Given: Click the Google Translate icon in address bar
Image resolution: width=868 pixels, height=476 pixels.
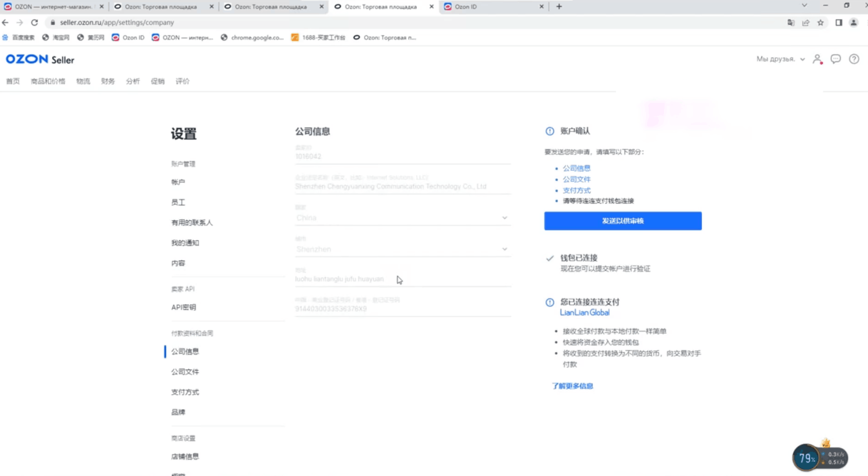Looking at the screenshot, I should [x=791, y=23].
